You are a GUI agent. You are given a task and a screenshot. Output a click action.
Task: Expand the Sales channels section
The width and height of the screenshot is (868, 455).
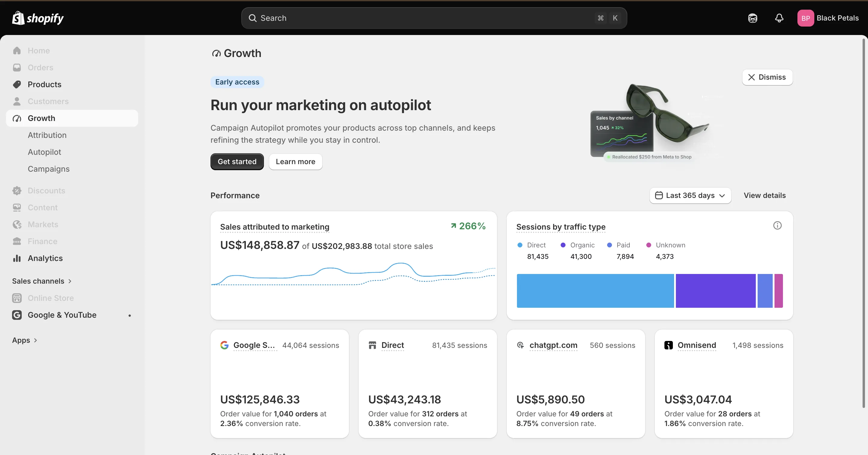coord(42,281)
